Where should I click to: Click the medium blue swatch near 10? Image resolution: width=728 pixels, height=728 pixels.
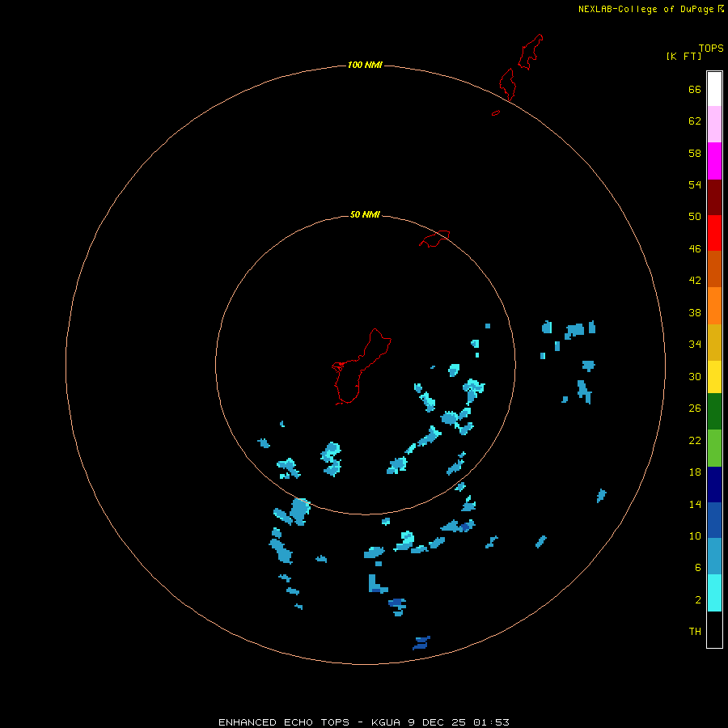tap(714, 520)
